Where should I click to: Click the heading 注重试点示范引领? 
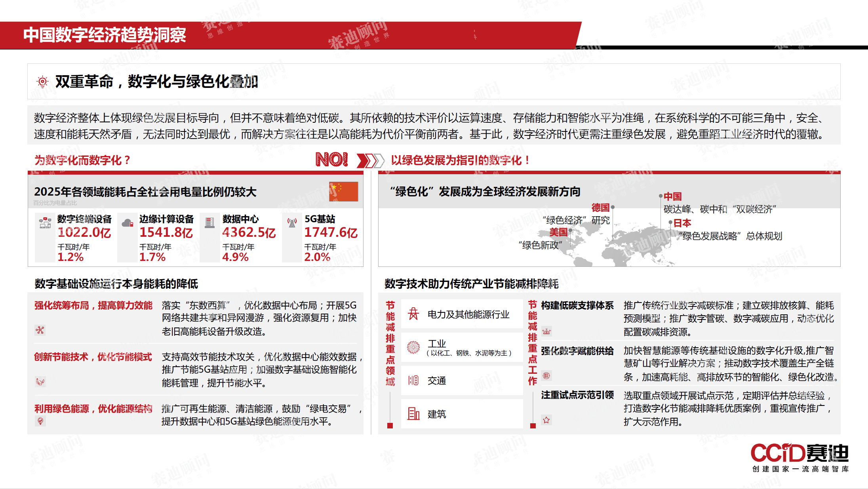click(x=577, y=395)
